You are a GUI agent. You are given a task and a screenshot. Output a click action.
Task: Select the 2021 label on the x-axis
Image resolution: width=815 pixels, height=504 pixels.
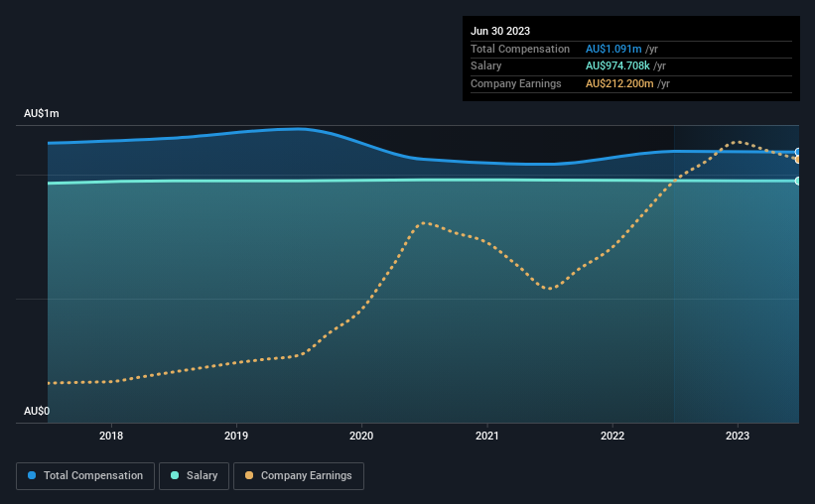point(487,436)
